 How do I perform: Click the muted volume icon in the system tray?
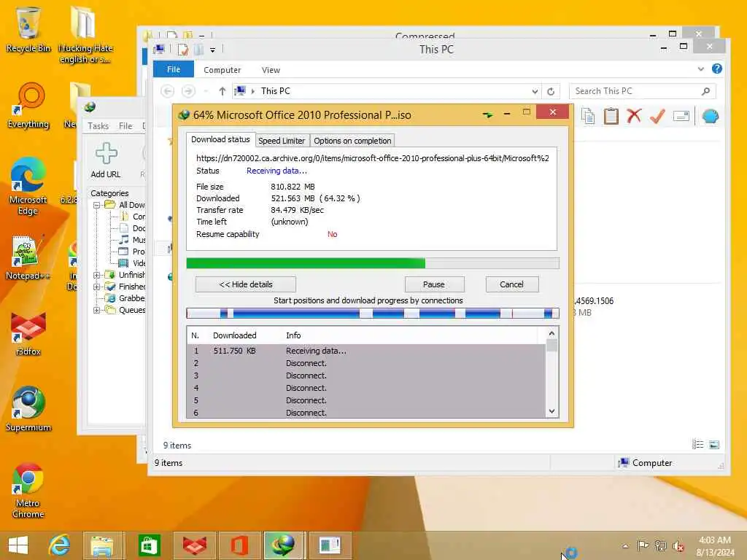[678, 545]
